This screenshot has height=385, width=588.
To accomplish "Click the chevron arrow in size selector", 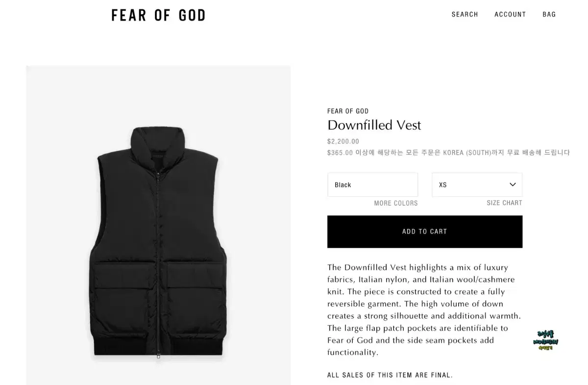I will [513, 185].
